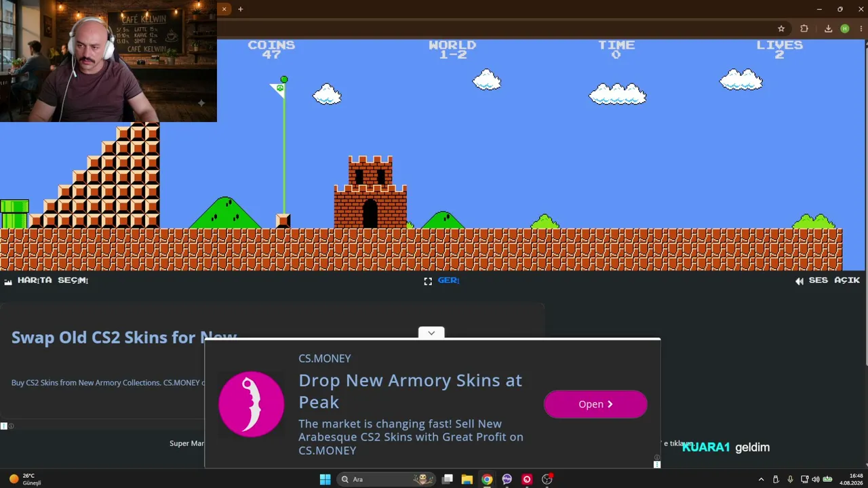Screen dimensions: 868x488
Task: Open File Explorer from the taskbar
Action: [467, 479]
